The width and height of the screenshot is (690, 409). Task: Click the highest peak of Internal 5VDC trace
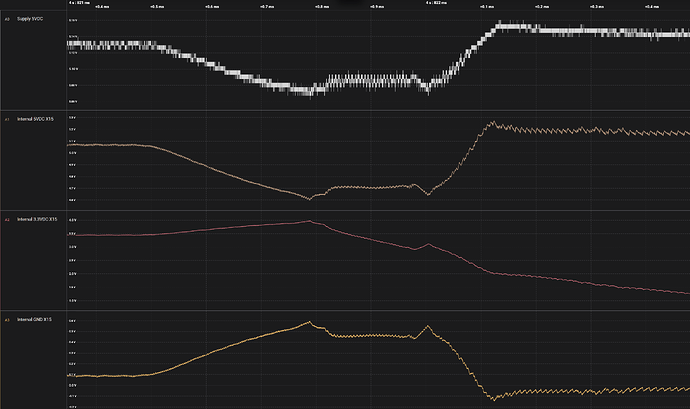(491, 123)
